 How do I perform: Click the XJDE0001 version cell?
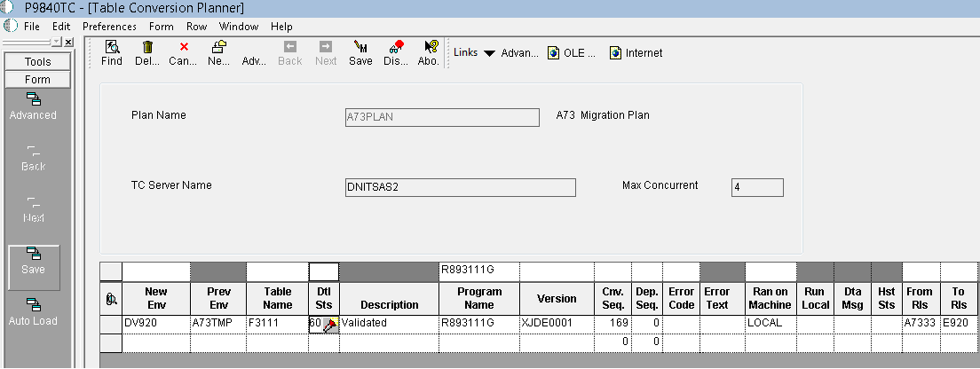(557, 324)
